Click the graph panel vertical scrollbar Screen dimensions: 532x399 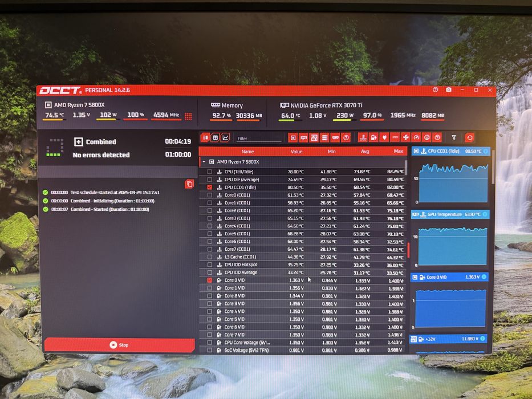tap(493, 168)
